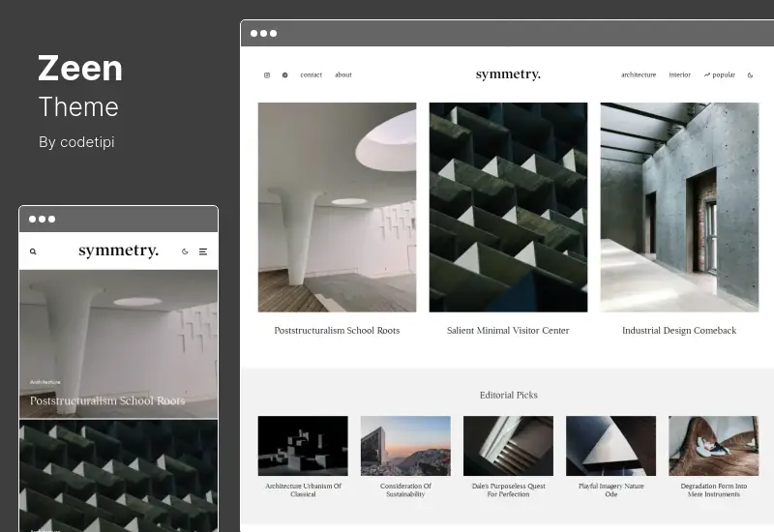Click the Editorial Picks heading

[509, 395]
